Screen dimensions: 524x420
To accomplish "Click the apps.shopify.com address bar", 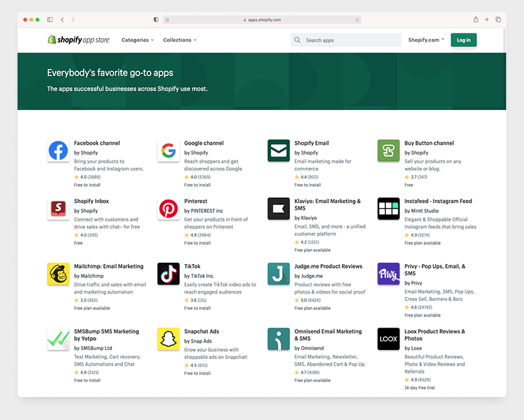I will [262, 20].
